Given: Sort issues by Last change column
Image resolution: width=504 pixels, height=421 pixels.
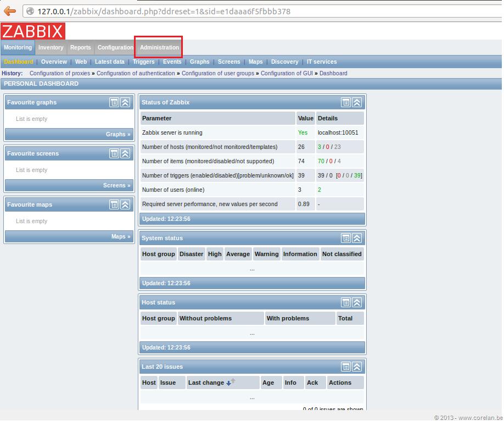Looking at the screenshot, I should 206,383.
